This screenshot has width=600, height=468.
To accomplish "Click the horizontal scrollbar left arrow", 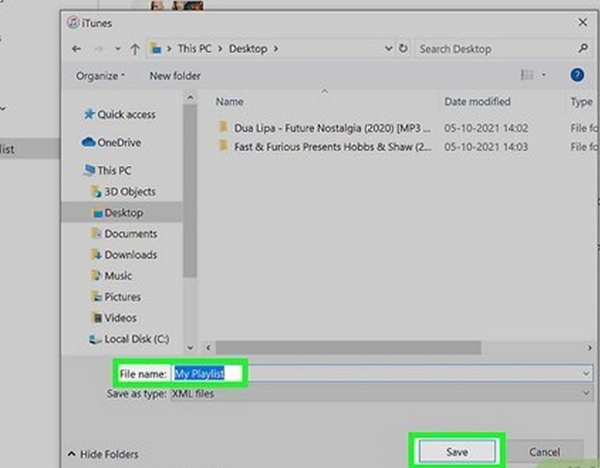I will [x=208, y=347].
